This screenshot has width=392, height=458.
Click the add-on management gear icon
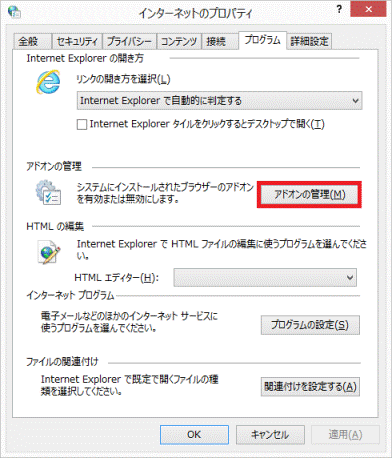click(x=48, y=192)
